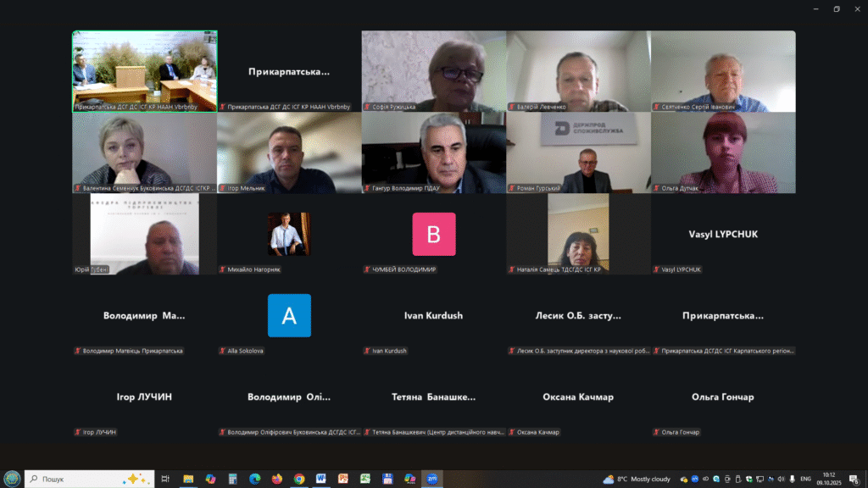Click muted mic icon on Софія Ружицька's tile
The width and height of the screenshot is (868, 488).
pyautogui.click(x=368, y=108)
